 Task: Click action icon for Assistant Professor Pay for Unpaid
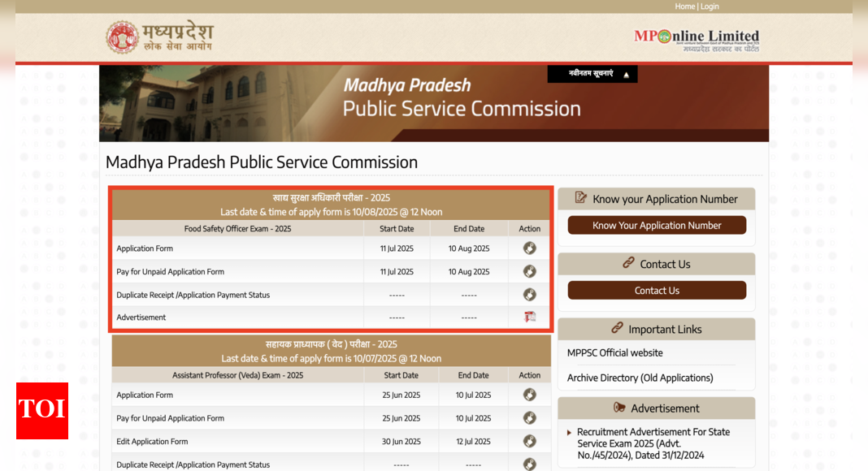[x=529, y=418]
